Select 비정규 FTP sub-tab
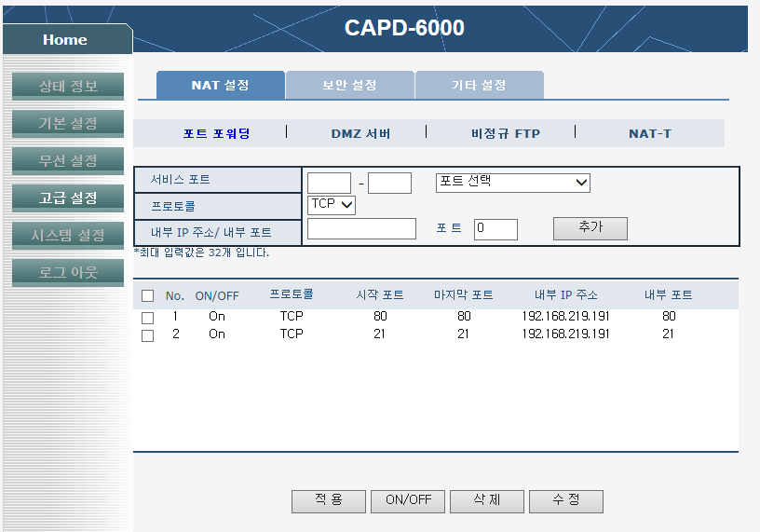This screenshot has width=760, height=532. click(x=506, y=133)
